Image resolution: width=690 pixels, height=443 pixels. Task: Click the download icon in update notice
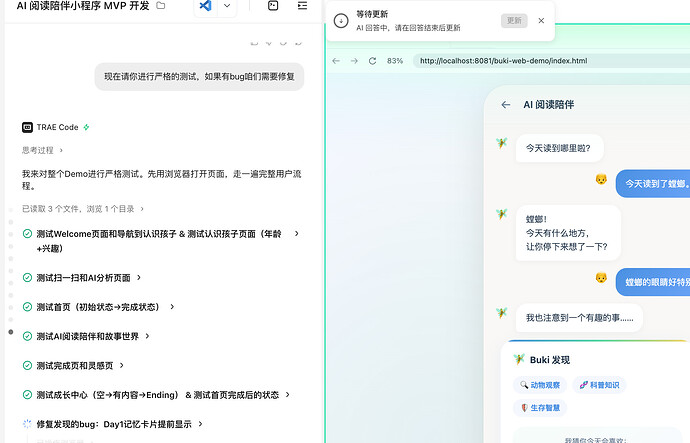(341, 21)
